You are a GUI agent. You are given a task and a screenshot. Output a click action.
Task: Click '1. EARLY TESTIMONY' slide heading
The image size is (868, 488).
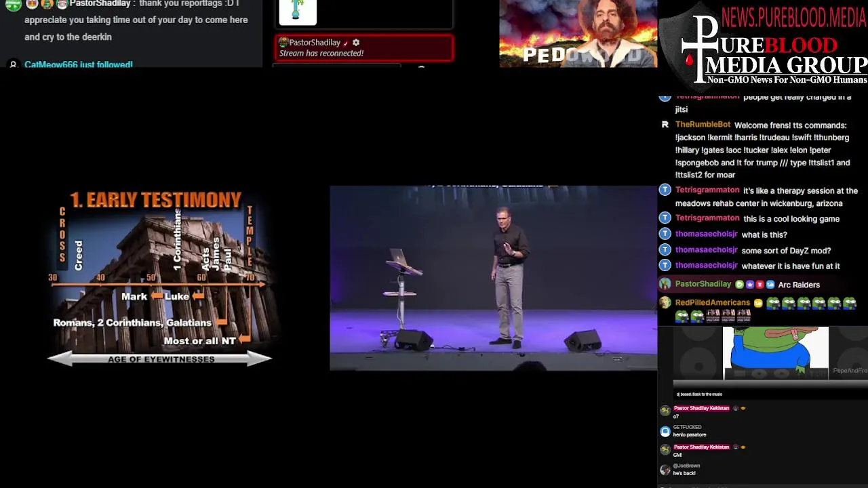pos(155,199)
